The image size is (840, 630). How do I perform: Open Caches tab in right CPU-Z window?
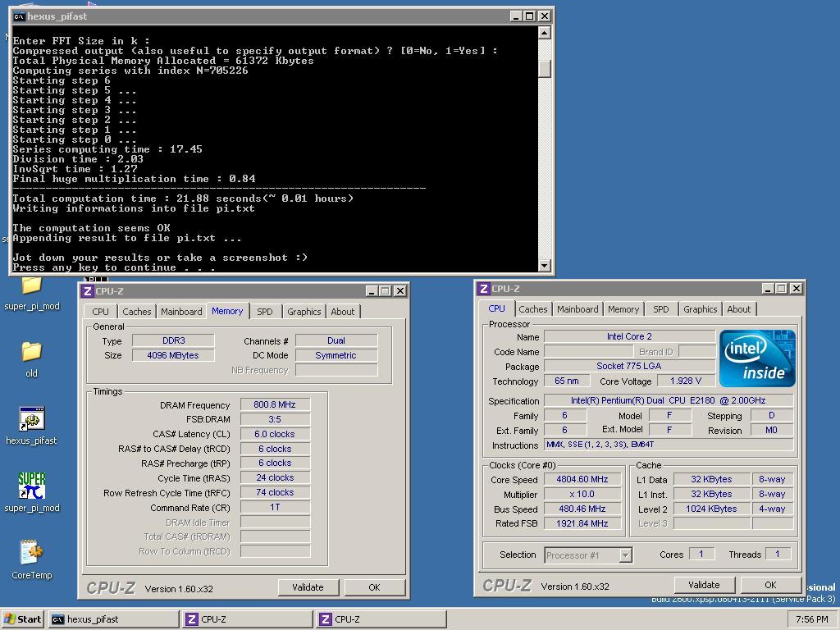click(533, 309)
